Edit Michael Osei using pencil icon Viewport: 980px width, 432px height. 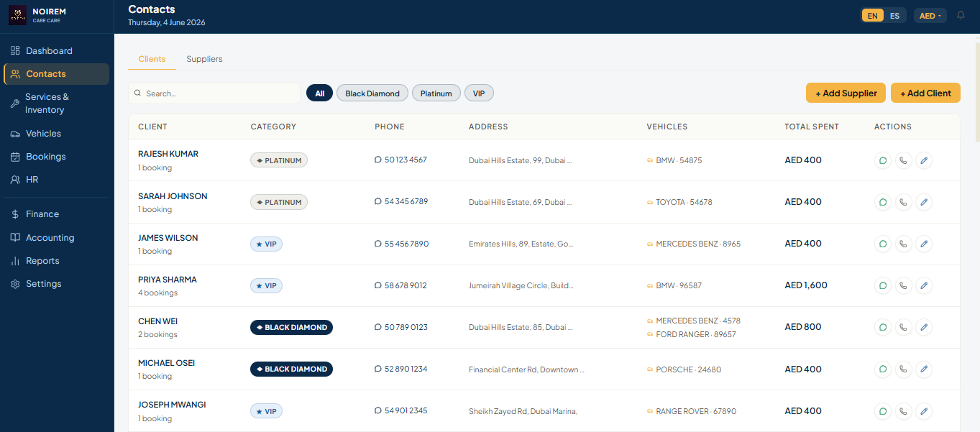click(x=924, y=369)
